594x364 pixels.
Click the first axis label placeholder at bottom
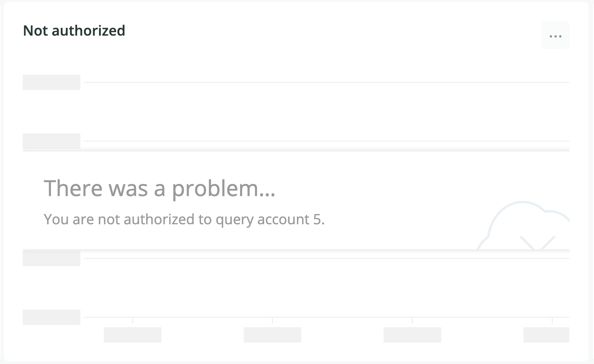coord(132,335)
